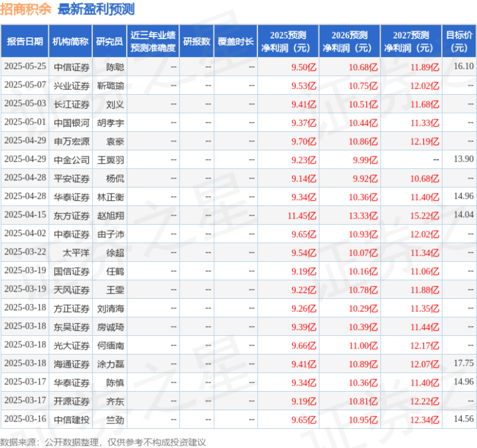This screenshot has width=477, height=448.
Task: Click the 11.44亿 forecast value
Action: point(425,327)
